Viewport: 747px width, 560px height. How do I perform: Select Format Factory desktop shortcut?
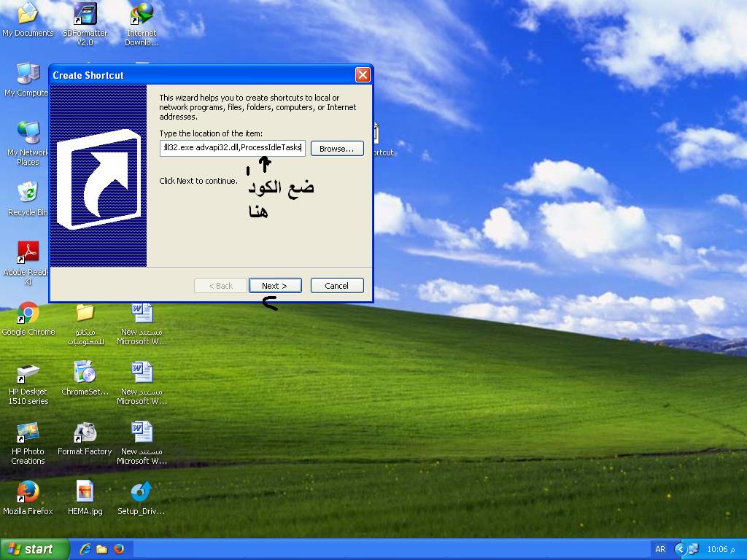pyautogui.click(x=85, y=438)
